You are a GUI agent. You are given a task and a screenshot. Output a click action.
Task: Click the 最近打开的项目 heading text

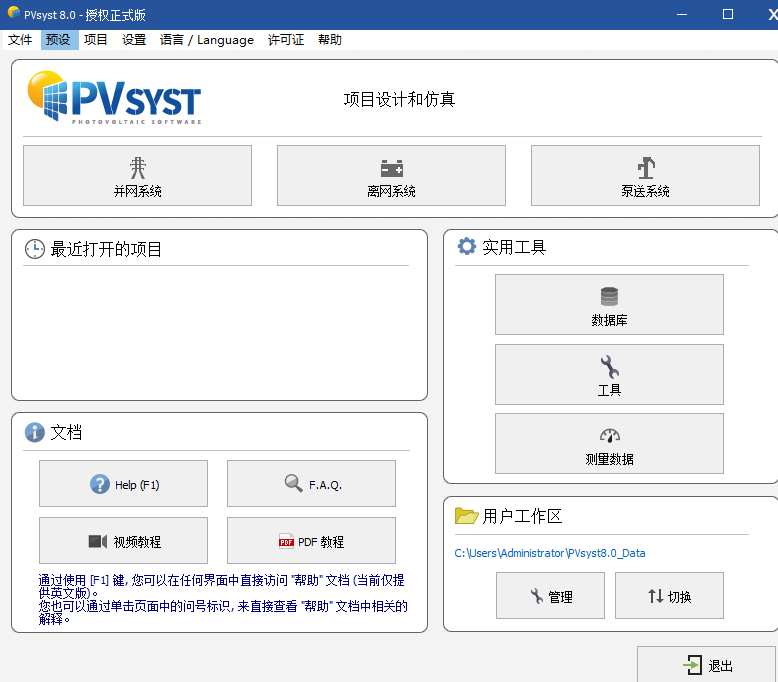coord(106,249)
